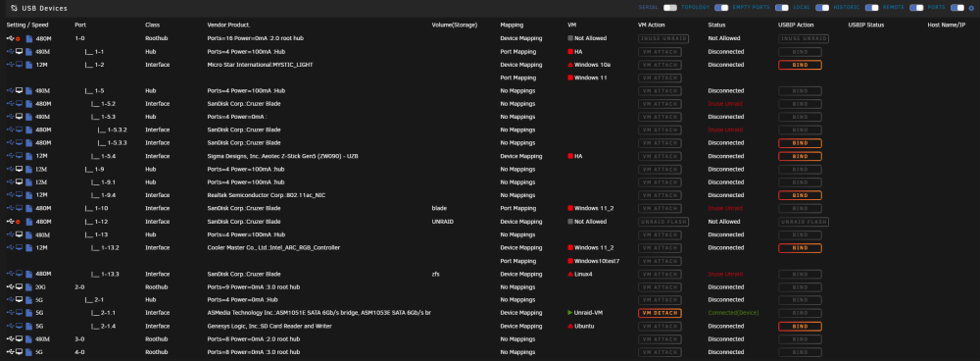Click INUSE UNRAID under USBIP Action
Viewport: 980px width, 361px height.
[804, 38]
